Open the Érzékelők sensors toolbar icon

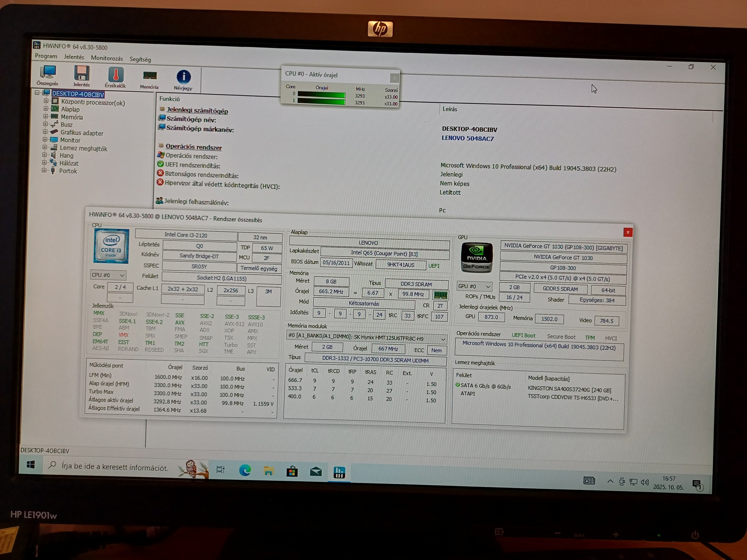[x=115, y=77]
